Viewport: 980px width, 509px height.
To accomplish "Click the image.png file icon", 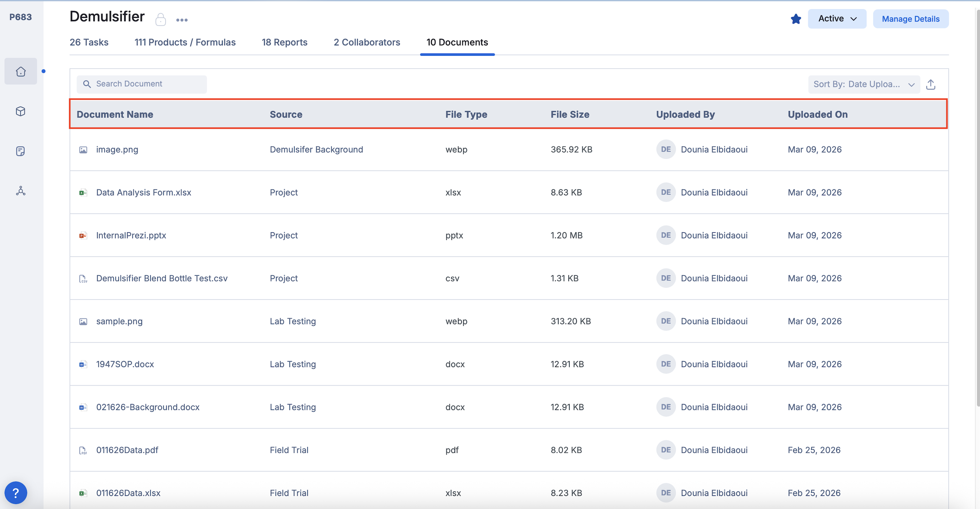I will tap(83, 150).
